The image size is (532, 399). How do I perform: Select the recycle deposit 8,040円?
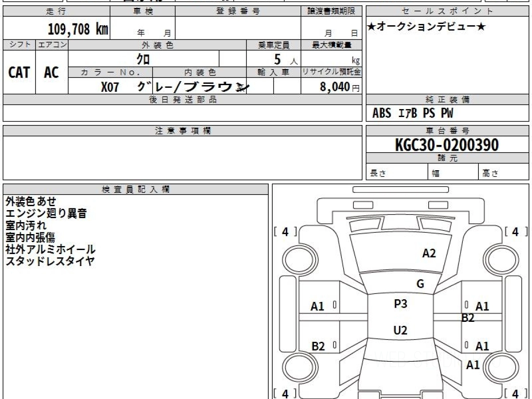(340, 87)
